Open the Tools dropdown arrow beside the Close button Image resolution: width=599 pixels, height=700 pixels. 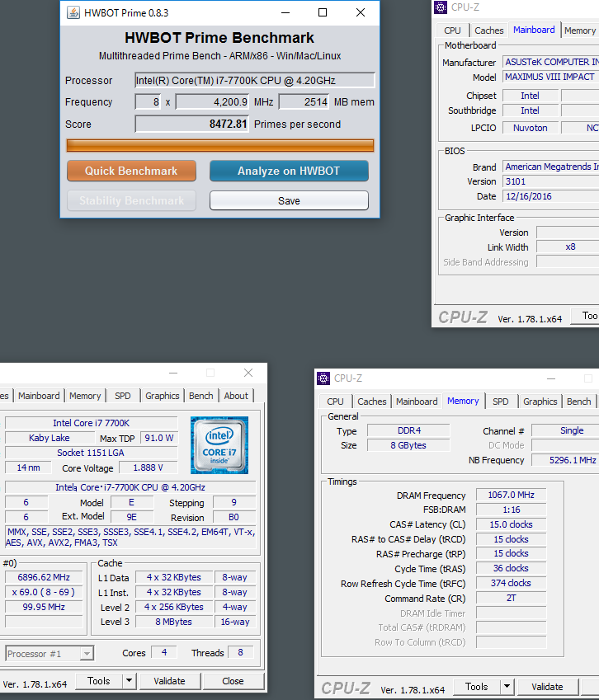[129, 681]
